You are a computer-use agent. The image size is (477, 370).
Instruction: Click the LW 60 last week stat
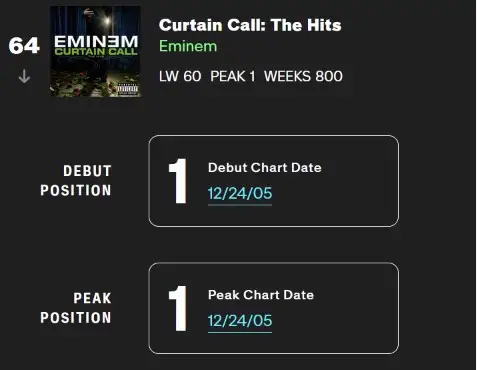pos(180,76)
